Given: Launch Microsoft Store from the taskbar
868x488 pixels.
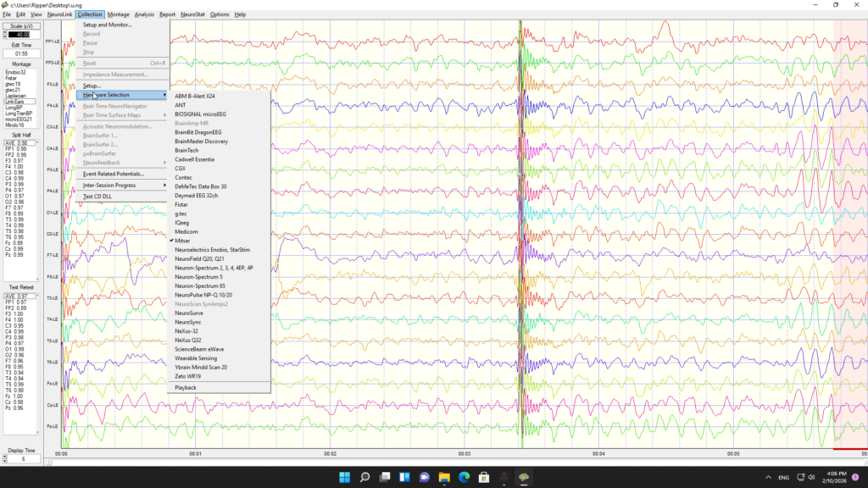Looking at the screenshot, I should [484, 477].
